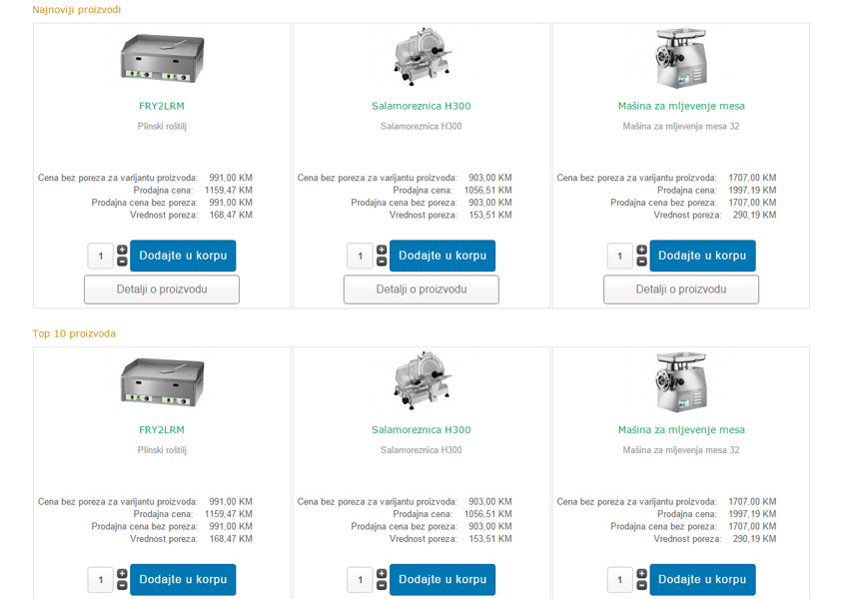Click Plinski roštilj description in Najnoviji proizvodi
868x599 pixels.
[x=162, y=126]
